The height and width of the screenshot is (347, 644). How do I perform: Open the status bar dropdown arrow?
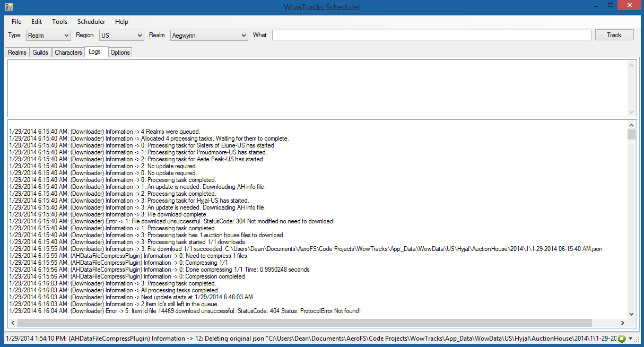coord(630,339)
